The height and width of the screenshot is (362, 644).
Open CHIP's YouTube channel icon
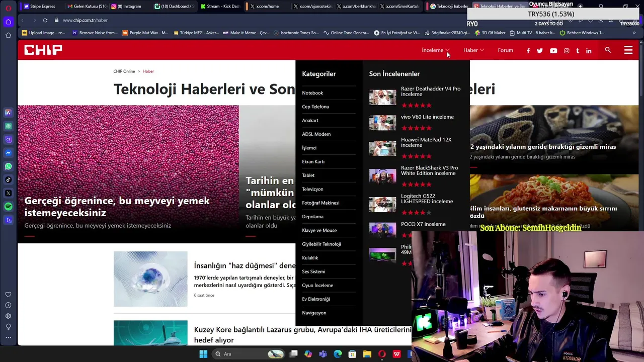tap(553, 51)
